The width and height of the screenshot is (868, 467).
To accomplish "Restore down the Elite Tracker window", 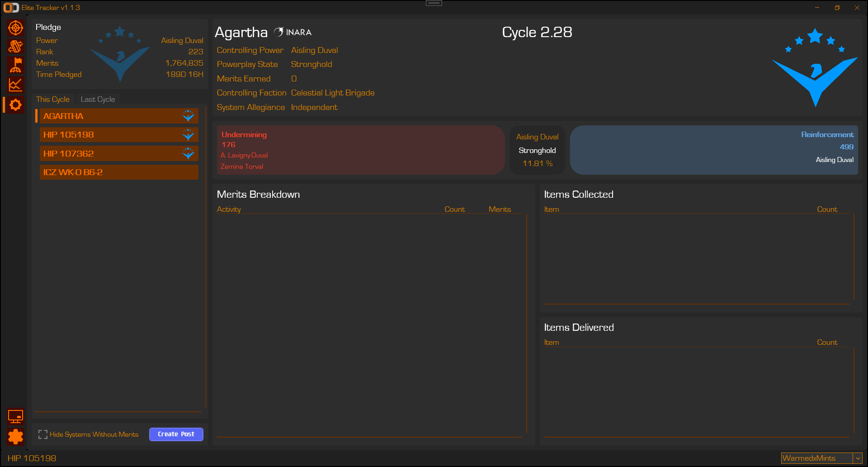I will (x=837, y=8).
